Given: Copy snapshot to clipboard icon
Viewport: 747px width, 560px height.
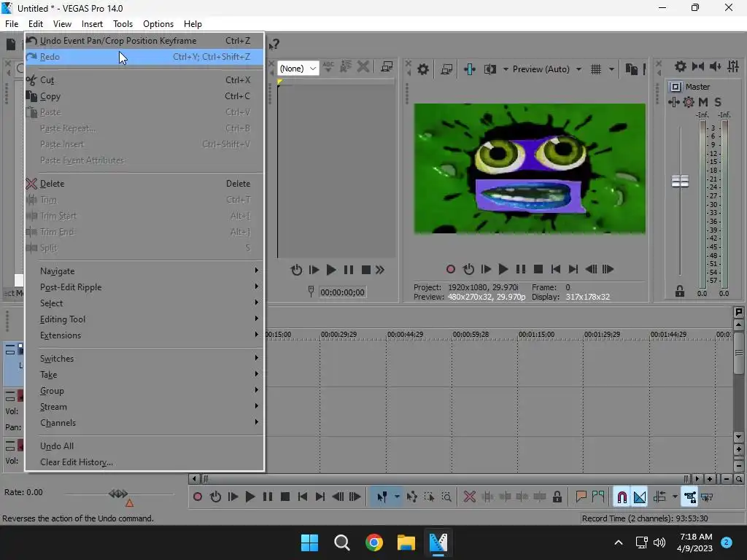Looking at the screenshot, I should (x=631, y=69).
